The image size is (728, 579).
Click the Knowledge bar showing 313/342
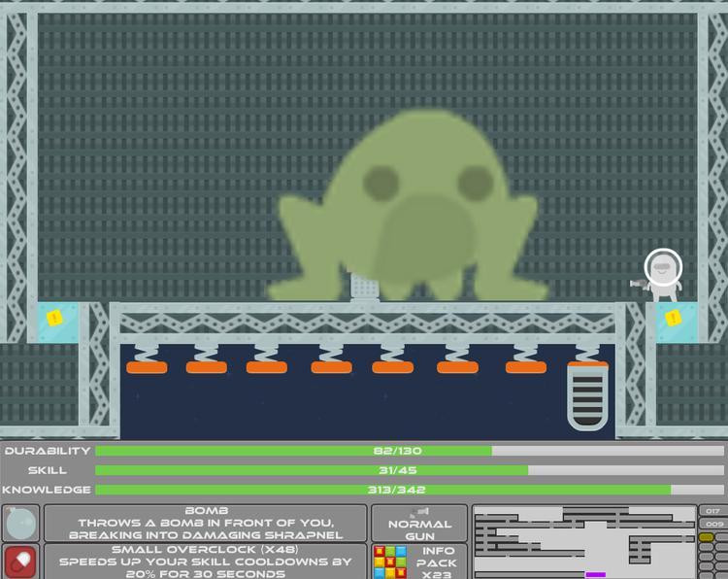pyautogui.click(x=410, y=490)
